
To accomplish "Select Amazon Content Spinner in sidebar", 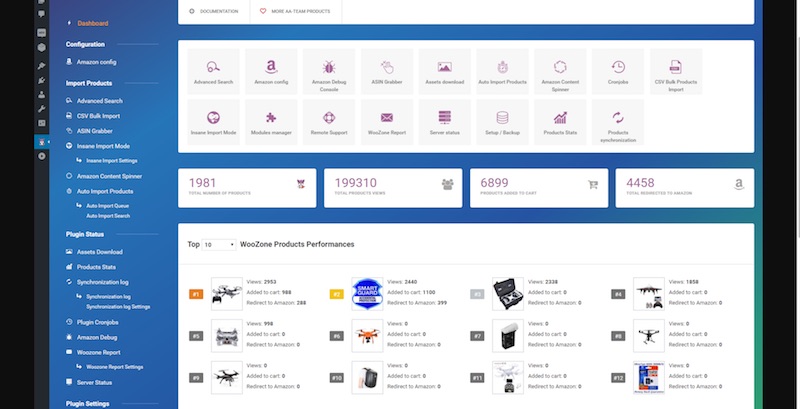I will [109, 176].
